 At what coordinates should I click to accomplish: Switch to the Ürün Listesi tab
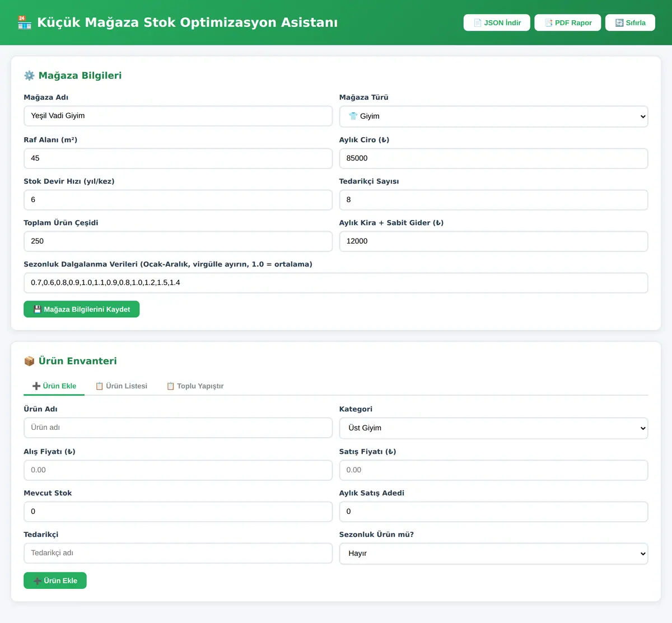(122, 386)
